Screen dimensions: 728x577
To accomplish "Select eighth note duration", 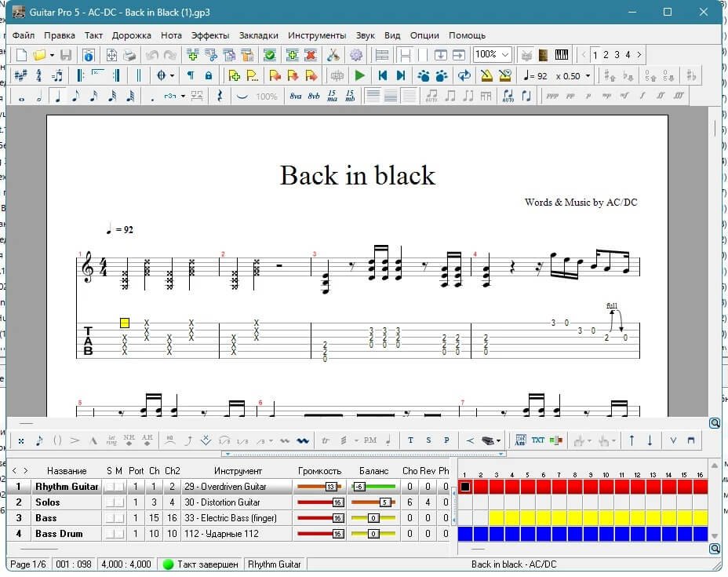I will click(x=75, y=97).
